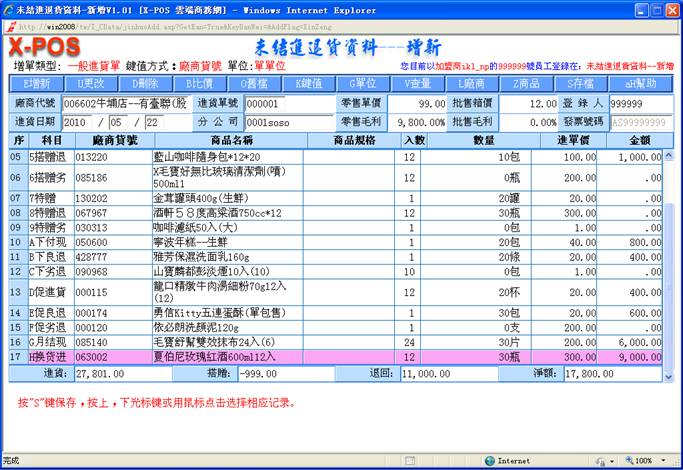Click the K鍵值 toolbar button
Viewport: 683px width, 470px height.
pos(310,83)
